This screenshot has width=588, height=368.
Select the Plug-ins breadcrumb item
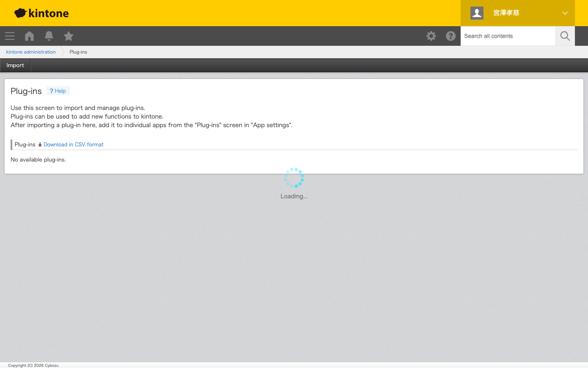[x=78, y=52]
